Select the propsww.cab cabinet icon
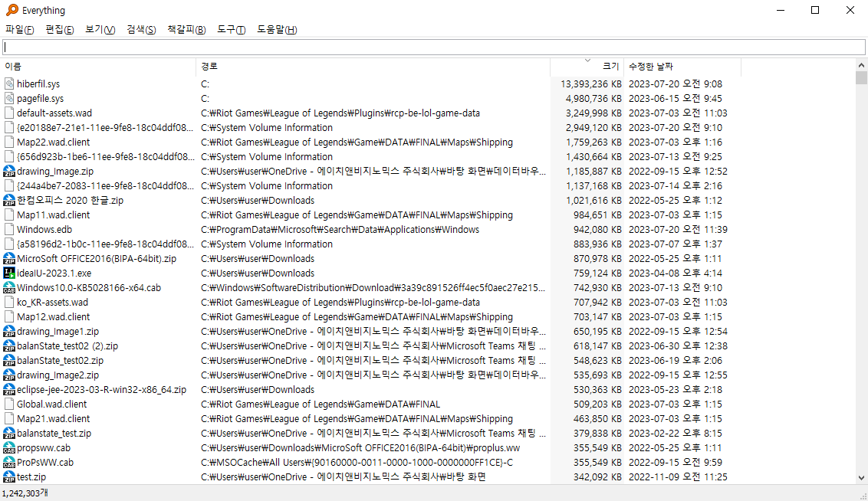Viewport: 868px width, 501px height. 9,448
